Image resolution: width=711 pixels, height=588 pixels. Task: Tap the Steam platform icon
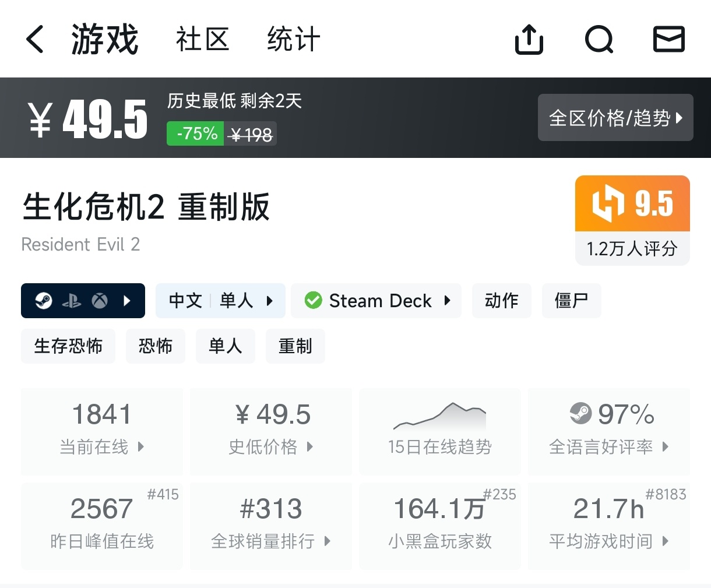(x=44, y=301)
